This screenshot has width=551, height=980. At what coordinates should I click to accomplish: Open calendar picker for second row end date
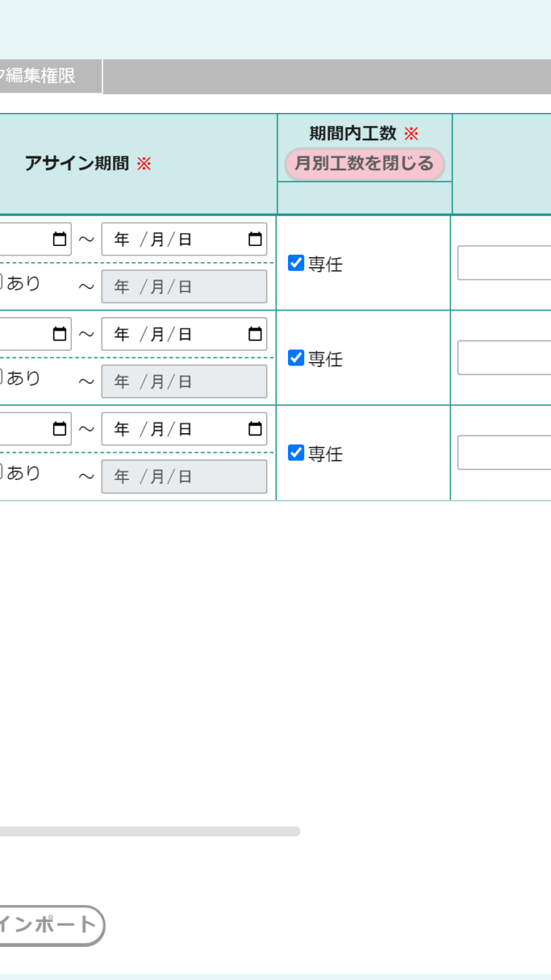(255, 335)
